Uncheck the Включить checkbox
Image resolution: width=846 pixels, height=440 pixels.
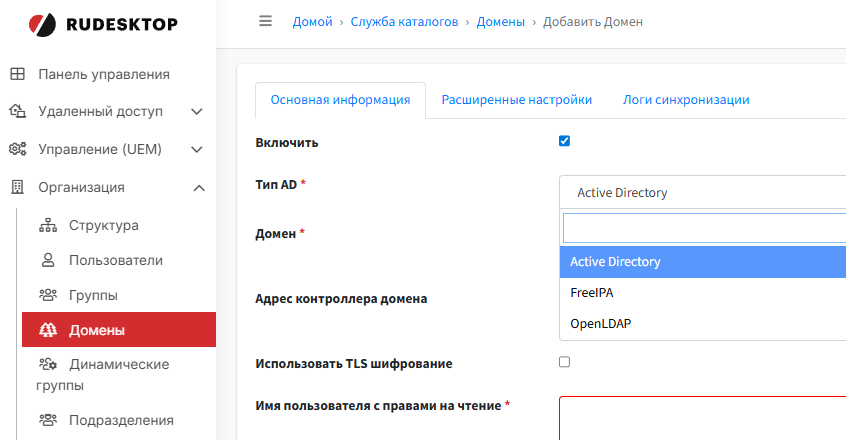(x=564, y=141)
